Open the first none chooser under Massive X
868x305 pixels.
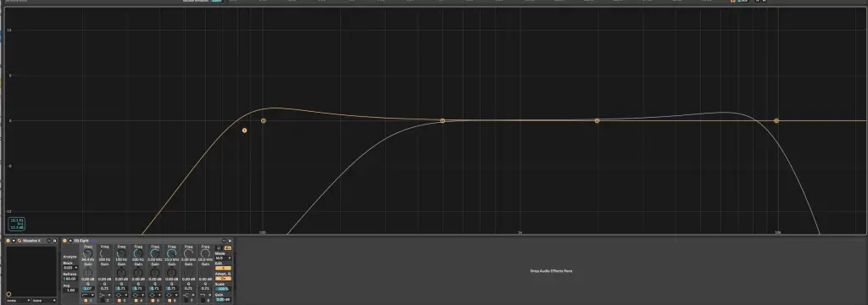tap(19, 301)
